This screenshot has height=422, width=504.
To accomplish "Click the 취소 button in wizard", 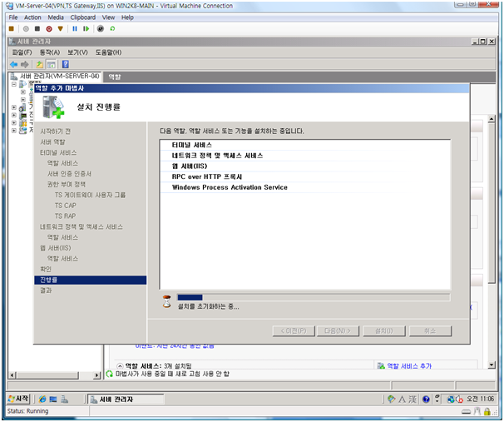I will tap(430, 330).
